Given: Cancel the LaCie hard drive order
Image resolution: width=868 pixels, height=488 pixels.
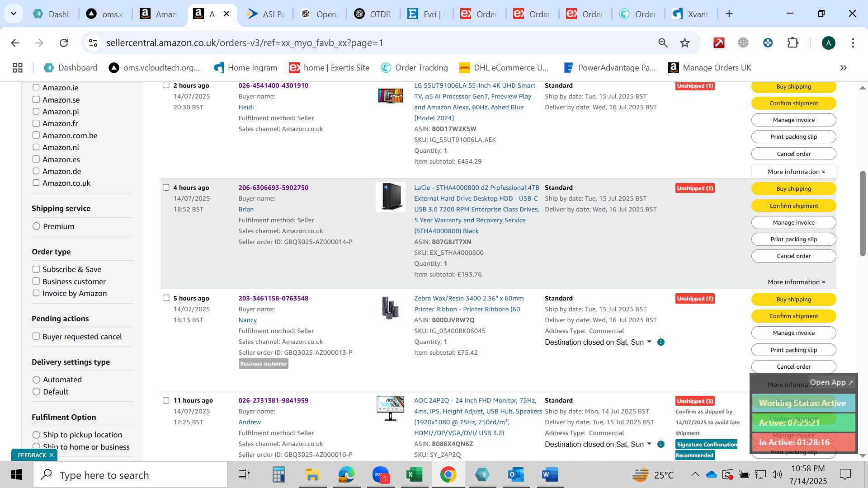Looking at the screenshot, I should coord(793,256).
